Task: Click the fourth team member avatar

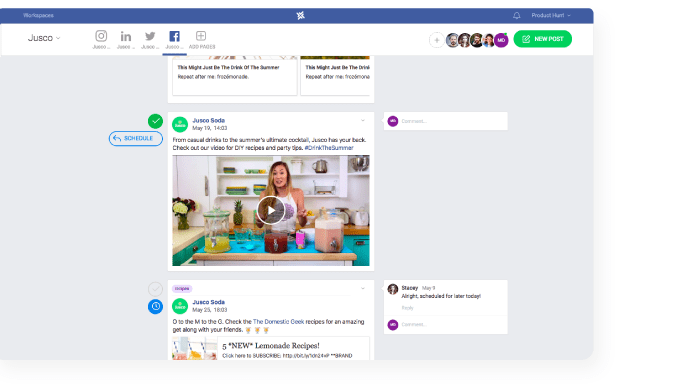Action: click(x=489, y=40)
